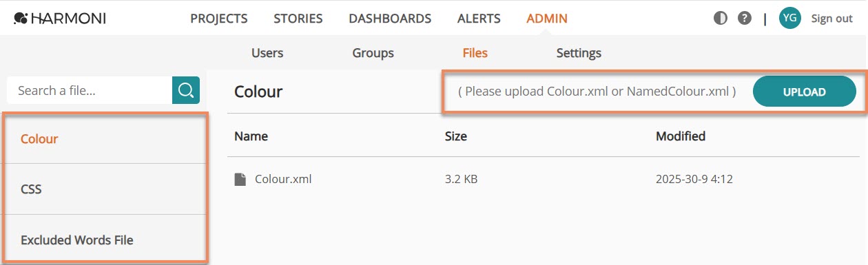The image size is (868, 265).
Task: Focus the Search a file field
Action: click(x=90, y=90)
